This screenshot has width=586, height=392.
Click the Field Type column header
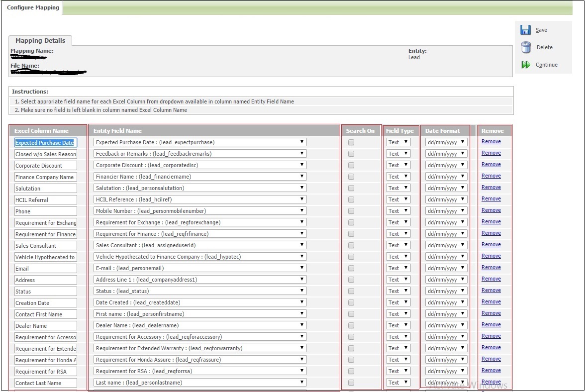(x=399, y=131)
